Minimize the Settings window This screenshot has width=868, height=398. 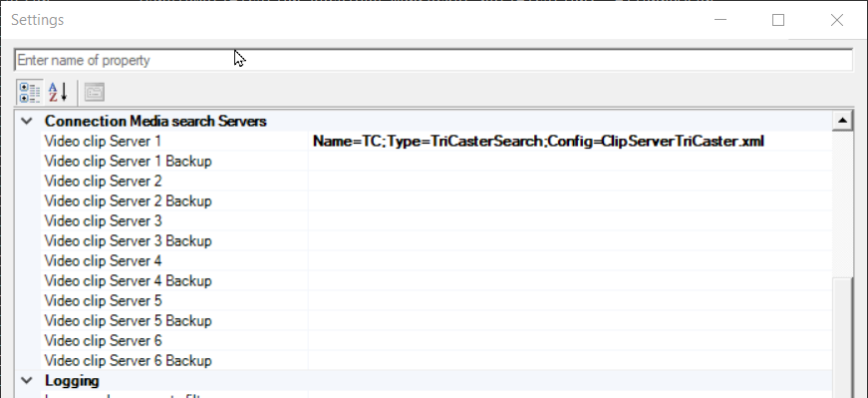coord(721,20)
